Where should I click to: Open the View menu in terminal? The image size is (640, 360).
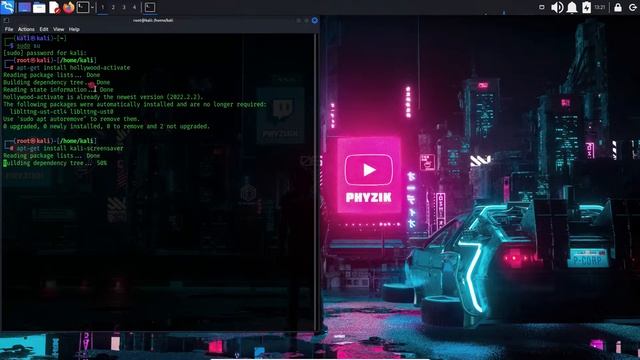pos(58,29)
